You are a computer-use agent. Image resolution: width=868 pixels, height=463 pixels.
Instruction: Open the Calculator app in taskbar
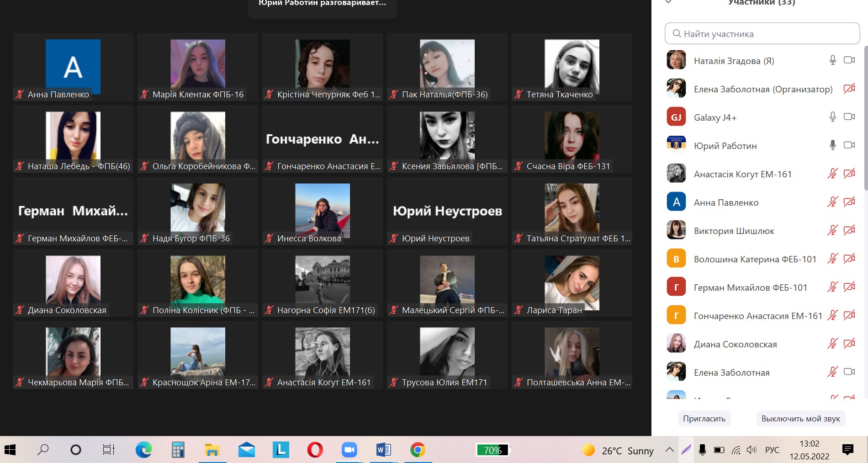178,450
